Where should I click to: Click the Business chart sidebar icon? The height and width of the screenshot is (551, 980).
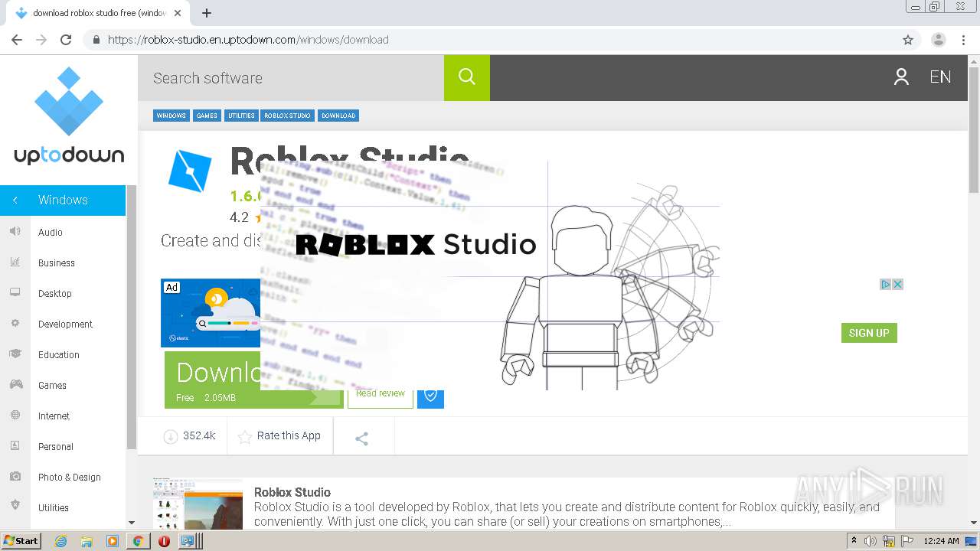pyautogui.click(x=15, y=262)
